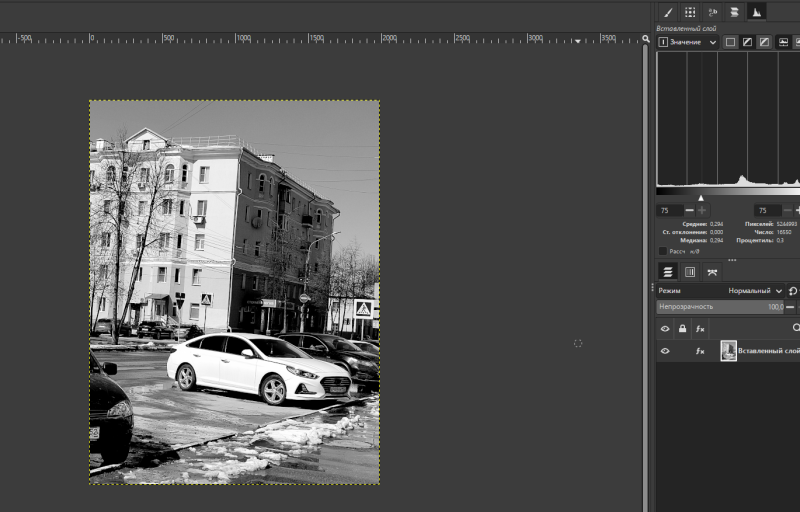The height and width of the screenshot is (512, 800).
Task: Open the Images stack tab icon
Action: click(734, 12)
